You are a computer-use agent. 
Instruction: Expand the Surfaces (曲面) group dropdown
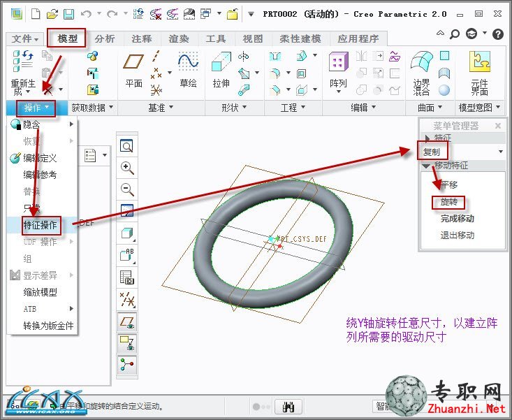click(x=430, y=108)
